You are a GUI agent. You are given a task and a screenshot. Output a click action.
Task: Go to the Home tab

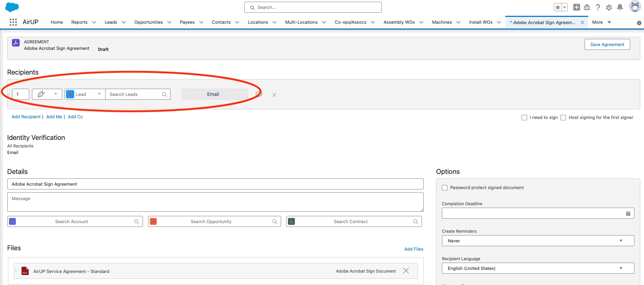[57, 22]
